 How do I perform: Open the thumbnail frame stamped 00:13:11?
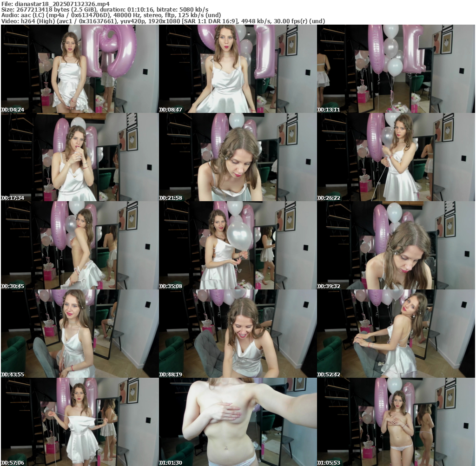(396, 69)
